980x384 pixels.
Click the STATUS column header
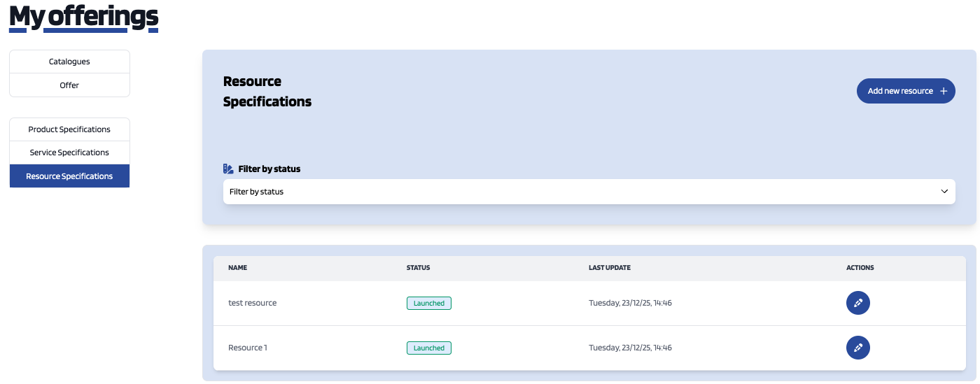click(x=418, y=268)
